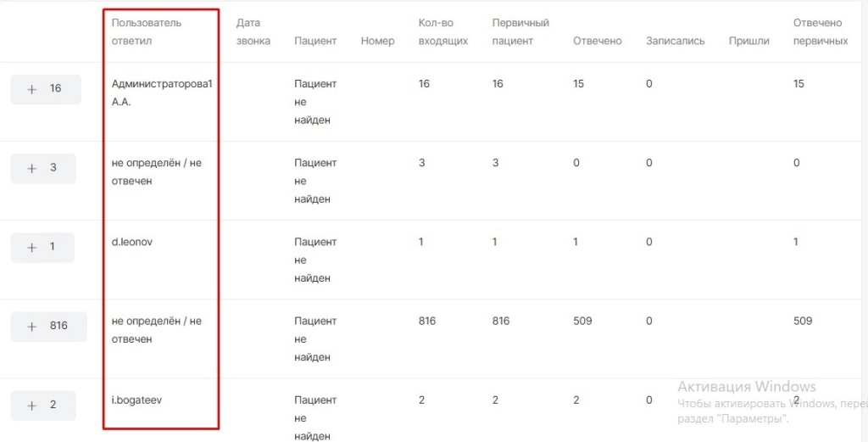The height and width of the screenshot is (442, 868).
Task: Expand the row group with 16 calls
Action: click(x=46, y=89)
